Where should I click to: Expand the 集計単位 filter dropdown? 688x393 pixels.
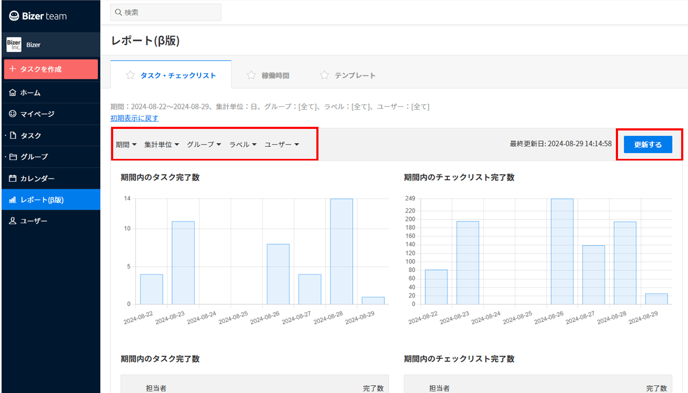[x=161, y=144]
